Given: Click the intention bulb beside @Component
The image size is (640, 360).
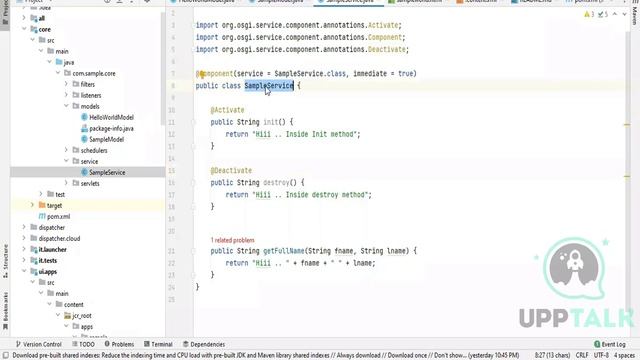Looking at the screenshot, I should click(x=202, y=74).
